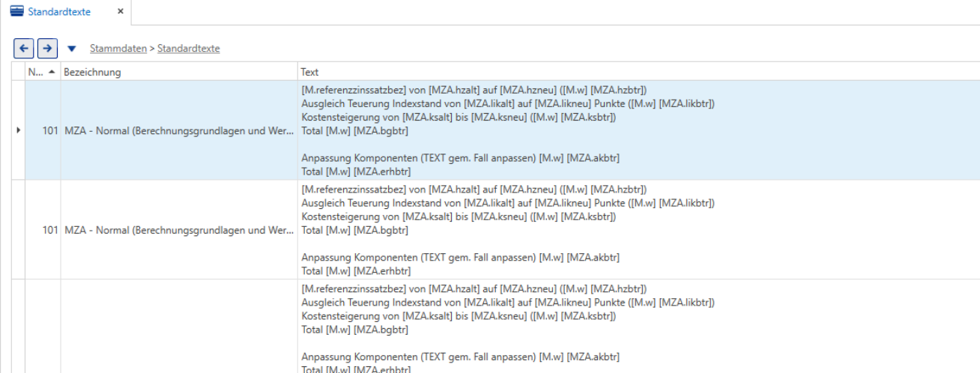The image size is (980, 373).
Task: Click the Text cell of the second row
Action: 638,230
